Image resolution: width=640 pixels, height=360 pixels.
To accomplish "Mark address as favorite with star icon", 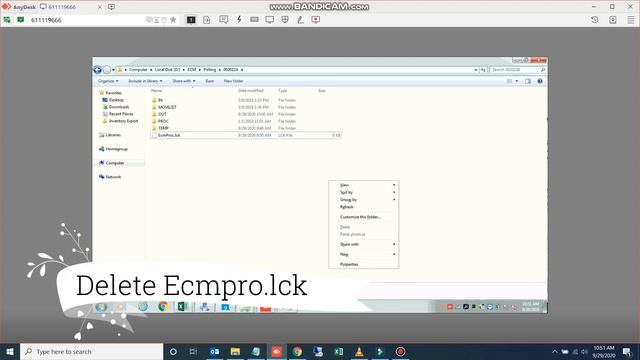I will pos(173,20).
